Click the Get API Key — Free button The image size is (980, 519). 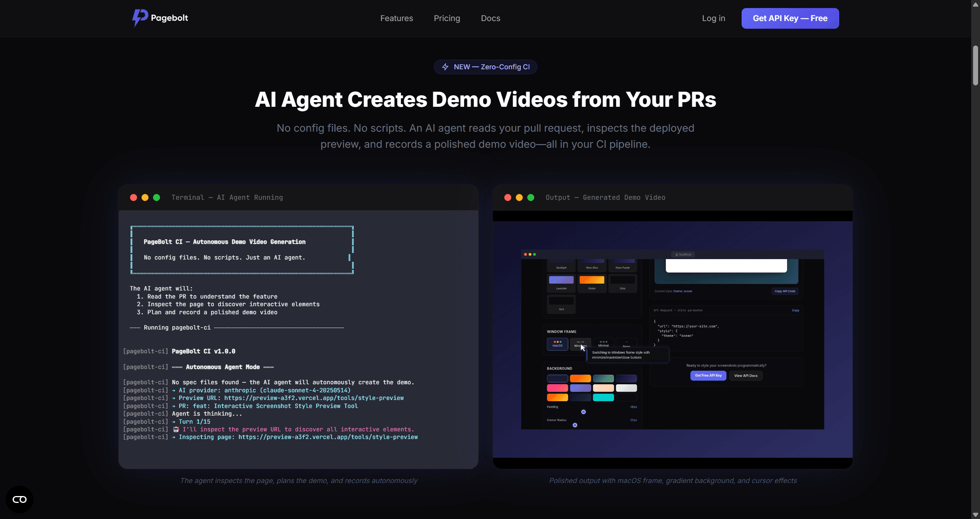tap(790, 18)
